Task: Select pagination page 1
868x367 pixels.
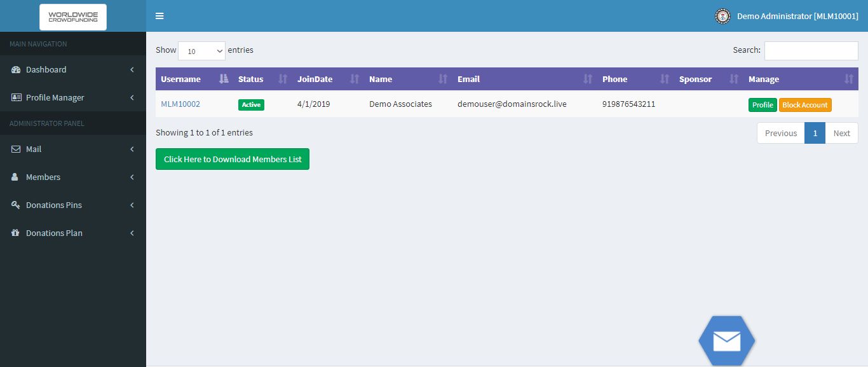Action: coord(815,133)
